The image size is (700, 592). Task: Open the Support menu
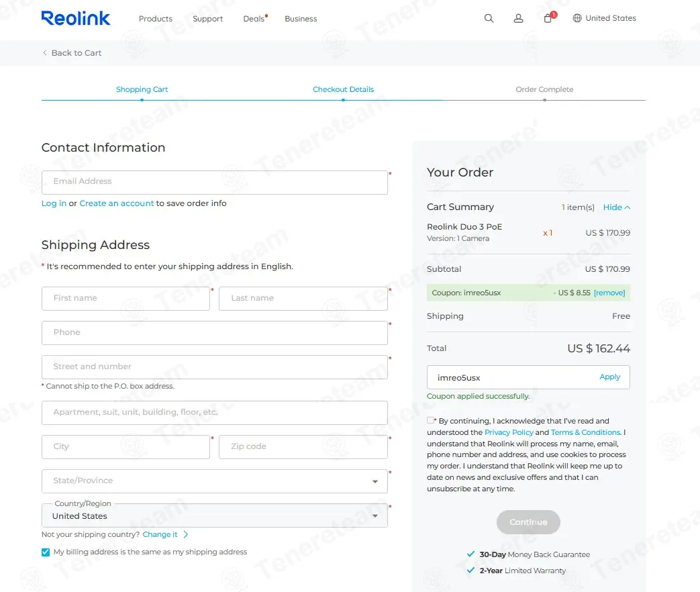click(x=207, y=19)
